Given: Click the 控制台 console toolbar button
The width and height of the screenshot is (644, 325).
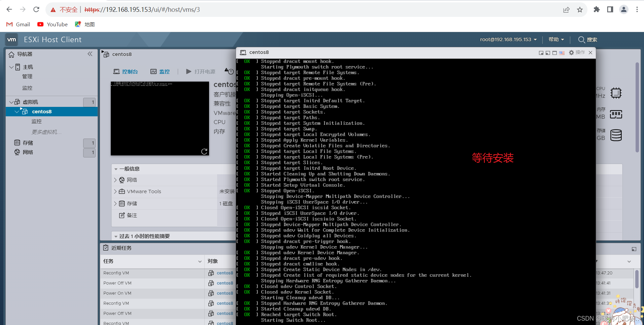Looking at the screenshot, I should pyautogui.click(x=126, y=71).
